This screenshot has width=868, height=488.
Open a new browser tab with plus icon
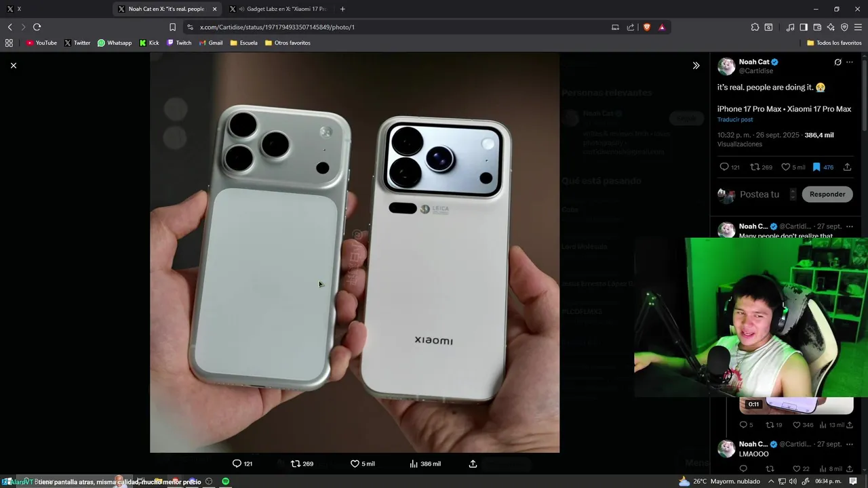342,9
